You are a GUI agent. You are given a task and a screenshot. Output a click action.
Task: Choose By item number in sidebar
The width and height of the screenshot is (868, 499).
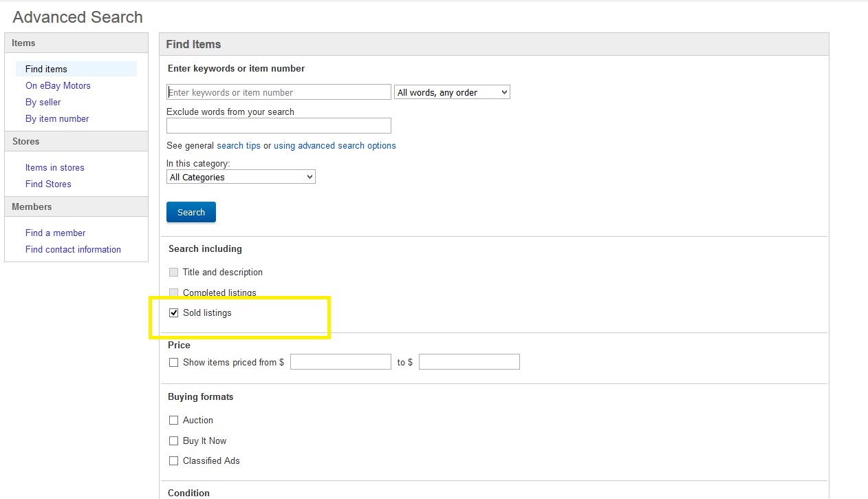pos(57,119)
